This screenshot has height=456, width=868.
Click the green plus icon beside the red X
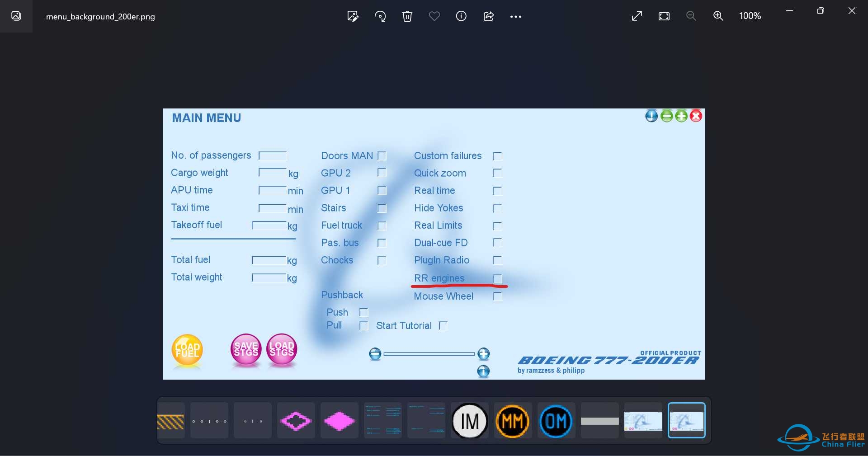tap(681, 116)
